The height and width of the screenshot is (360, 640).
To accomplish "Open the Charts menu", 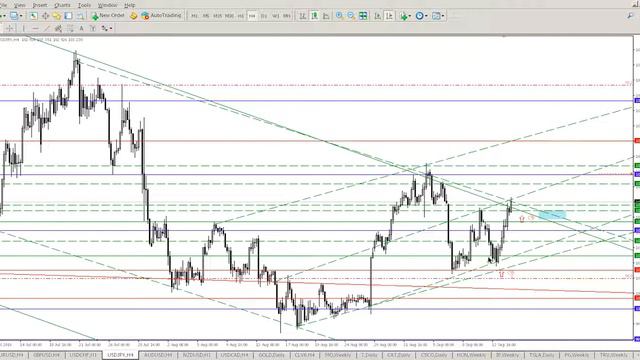I will tap(62, 5).
